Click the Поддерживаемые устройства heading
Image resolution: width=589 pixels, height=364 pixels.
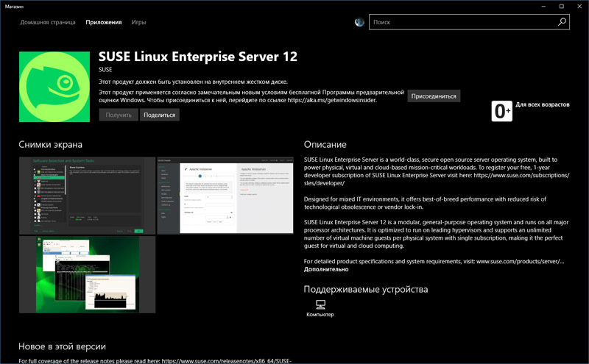366,289
